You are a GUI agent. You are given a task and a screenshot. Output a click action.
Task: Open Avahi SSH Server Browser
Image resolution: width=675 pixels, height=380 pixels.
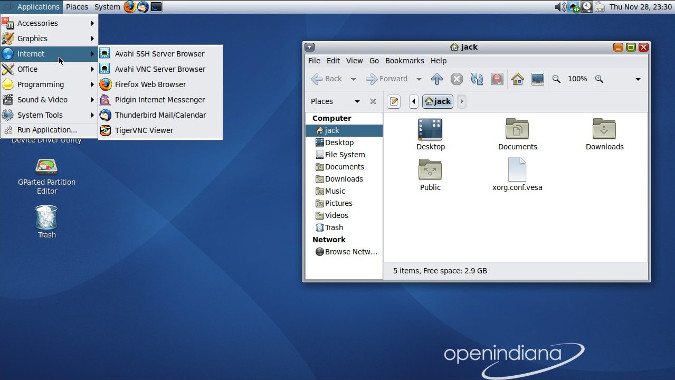(x=160, y=54)
